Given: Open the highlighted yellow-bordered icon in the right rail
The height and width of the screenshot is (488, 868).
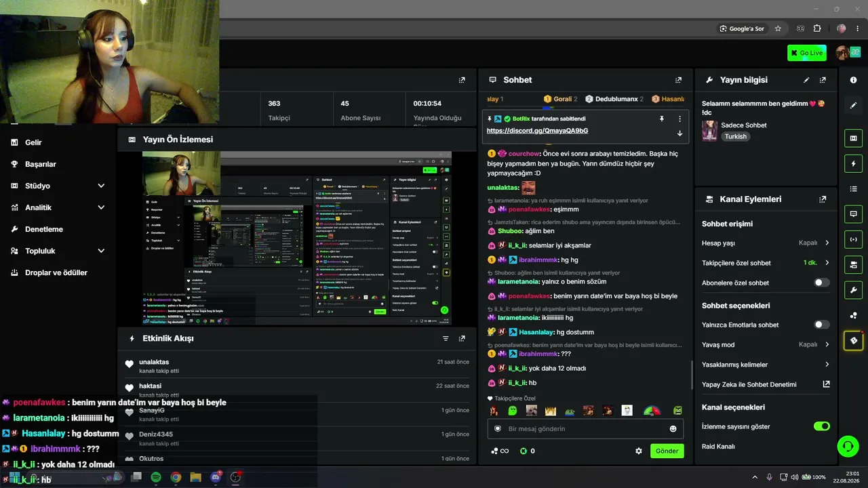Looking at the screenshot, I should pos(853,340).
